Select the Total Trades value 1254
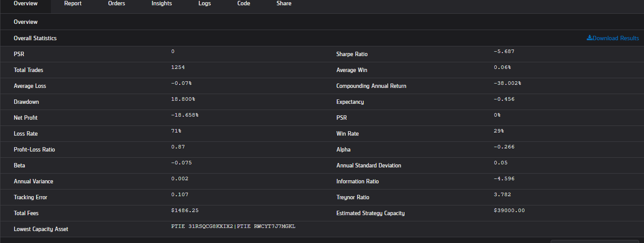Screen dimensions: 644x243 [x=178, y=67]
